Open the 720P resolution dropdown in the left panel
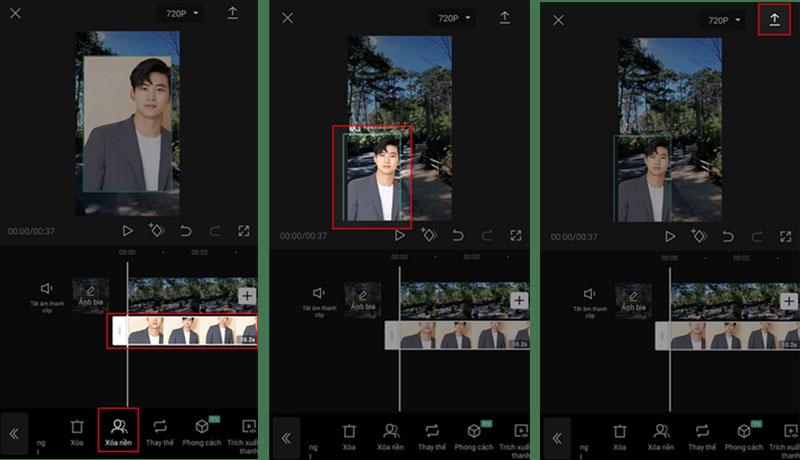This screenshot has height=460, width=800. click(180, 14)
